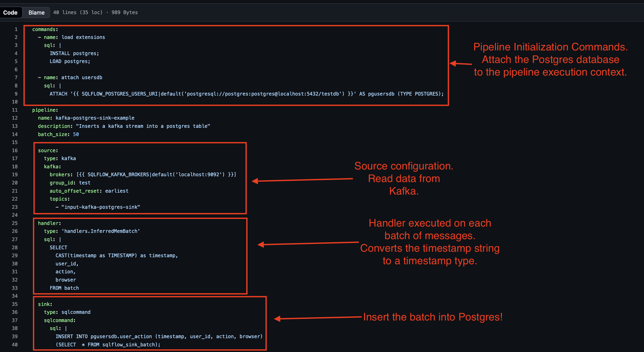Click the kafka source type on line 17
Screen dimensions: 644x352
tap(68, 158)
